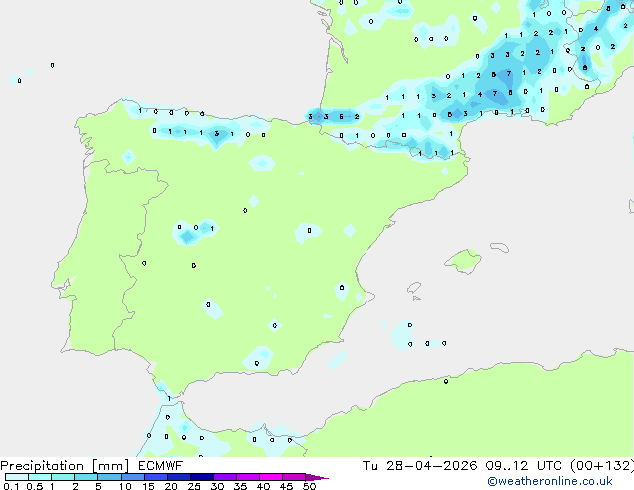This screenshot has height=490, width=634.
Task: Click the date 'Tu 28-04-2026'
Action: [x=420, y=465]
